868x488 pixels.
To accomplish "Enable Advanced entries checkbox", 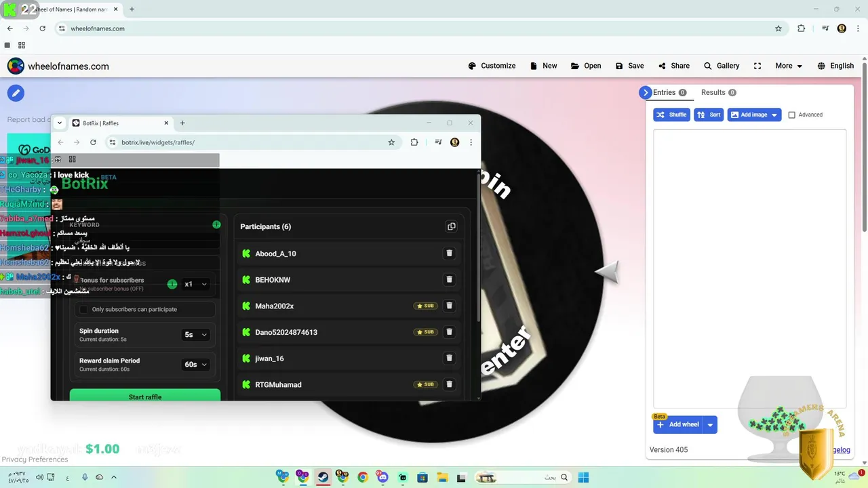I will [791, 115].
